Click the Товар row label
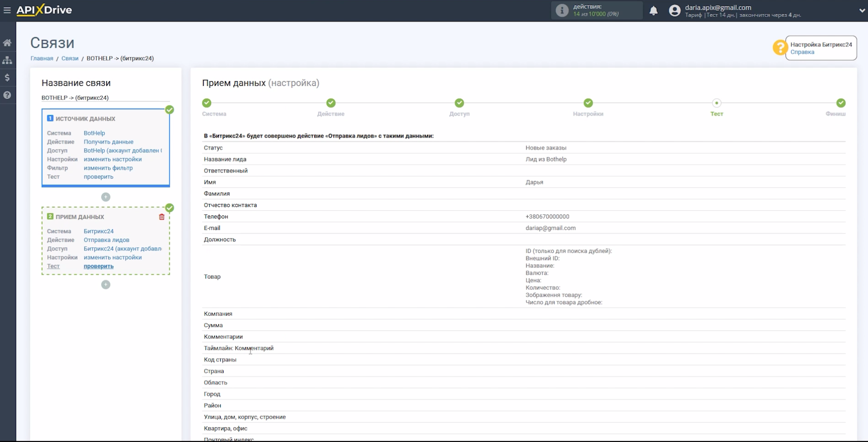 (212, 277)
